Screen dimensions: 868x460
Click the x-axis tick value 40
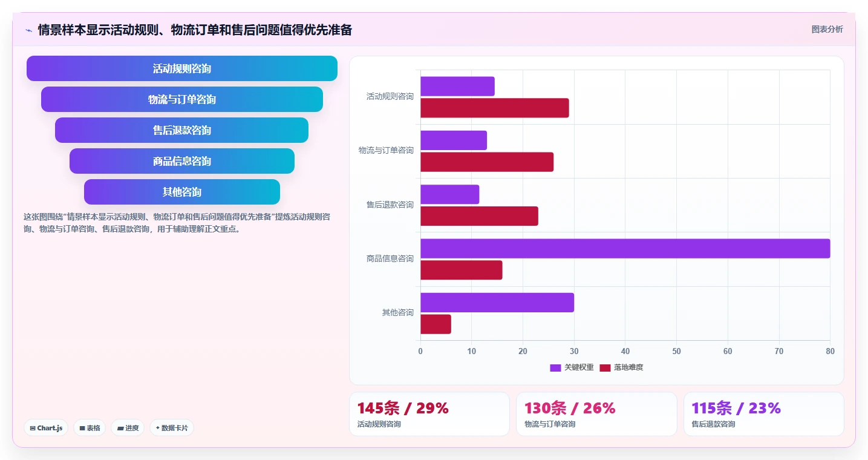coord(625,351)
